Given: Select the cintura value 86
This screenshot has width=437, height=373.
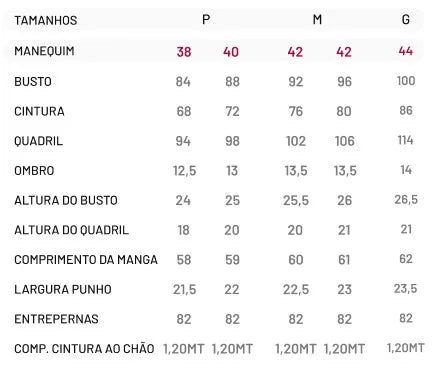Looking at the screenshot, I should [x=406, y=110].
